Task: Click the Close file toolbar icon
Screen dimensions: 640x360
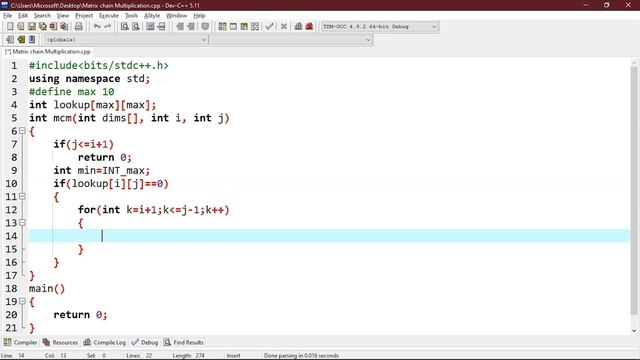Action: pyautogui.click(x=53, y=27)
